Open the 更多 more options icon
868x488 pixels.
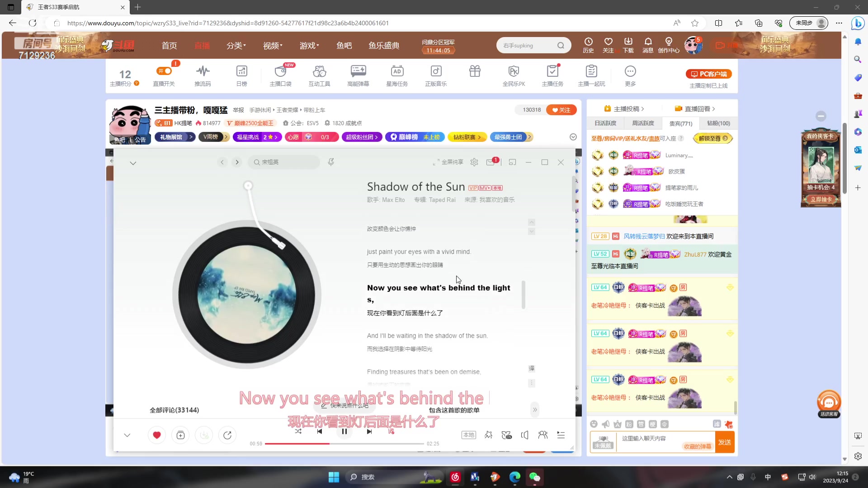click(x=630, y=75)
